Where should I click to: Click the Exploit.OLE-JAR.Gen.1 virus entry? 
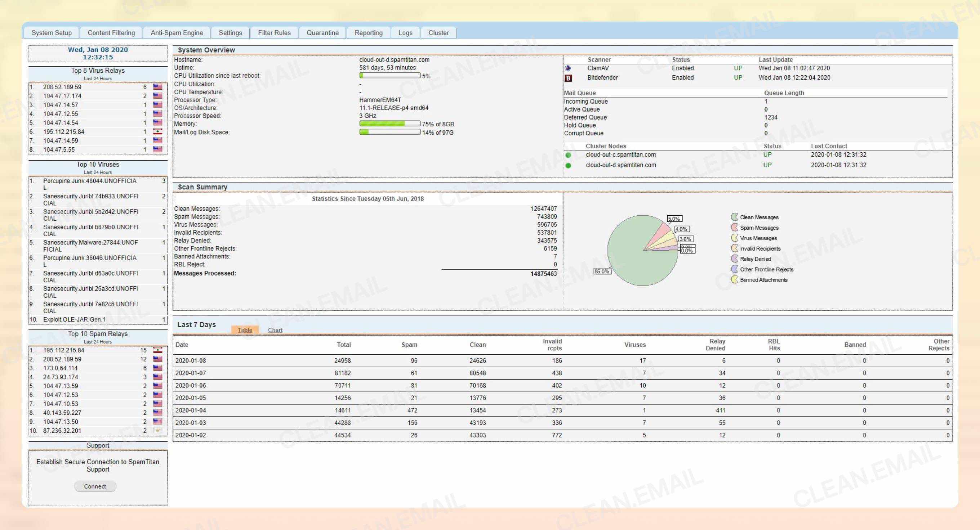click(x=75, y=319)
